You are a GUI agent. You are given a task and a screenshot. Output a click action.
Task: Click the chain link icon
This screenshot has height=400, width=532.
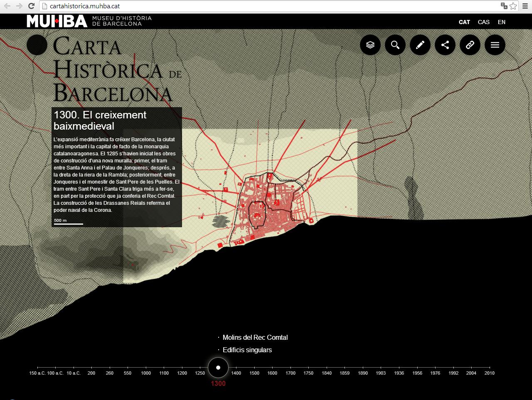coord(470,45)
